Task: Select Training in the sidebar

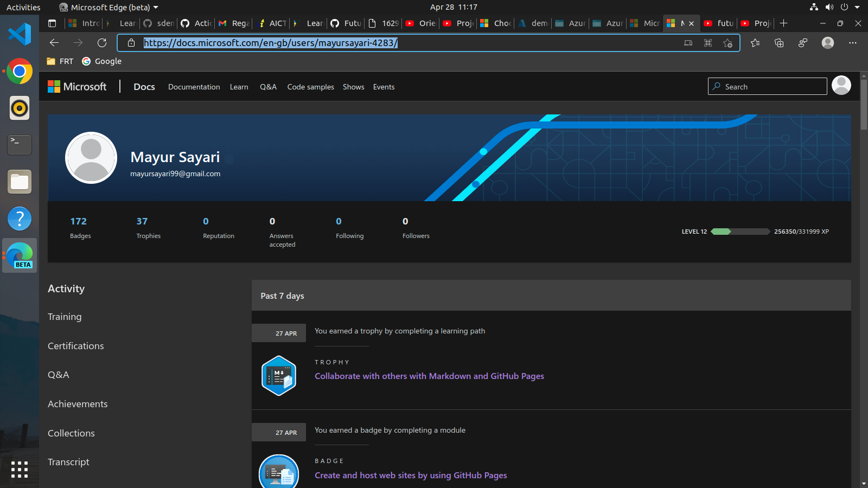Action: tap(65, 317)
